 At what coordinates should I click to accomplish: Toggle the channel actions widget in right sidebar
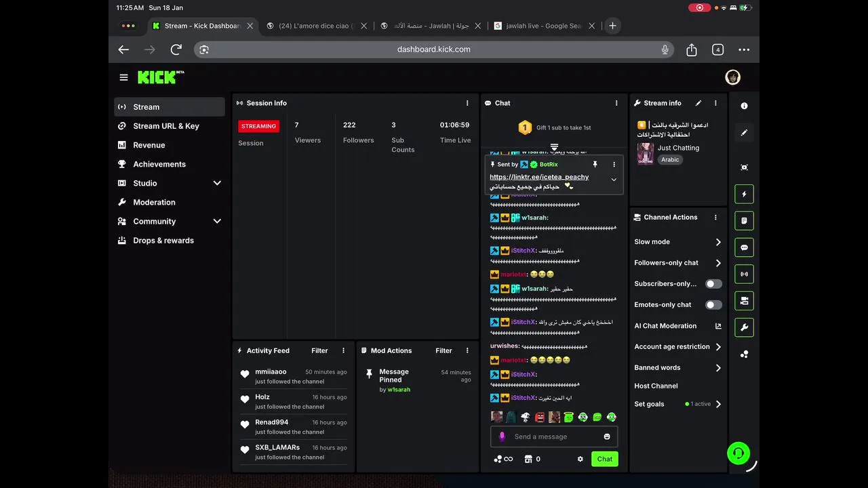pos(744,301)
